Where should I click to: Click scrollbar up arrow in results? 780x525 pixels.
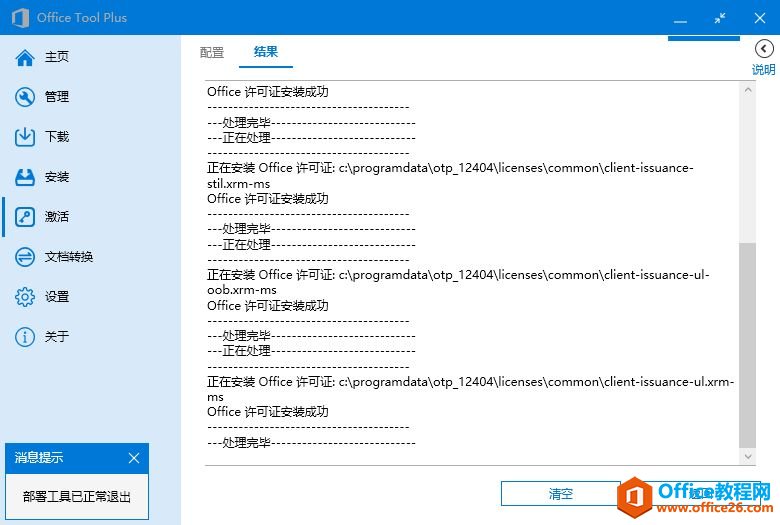coord(748,90)
